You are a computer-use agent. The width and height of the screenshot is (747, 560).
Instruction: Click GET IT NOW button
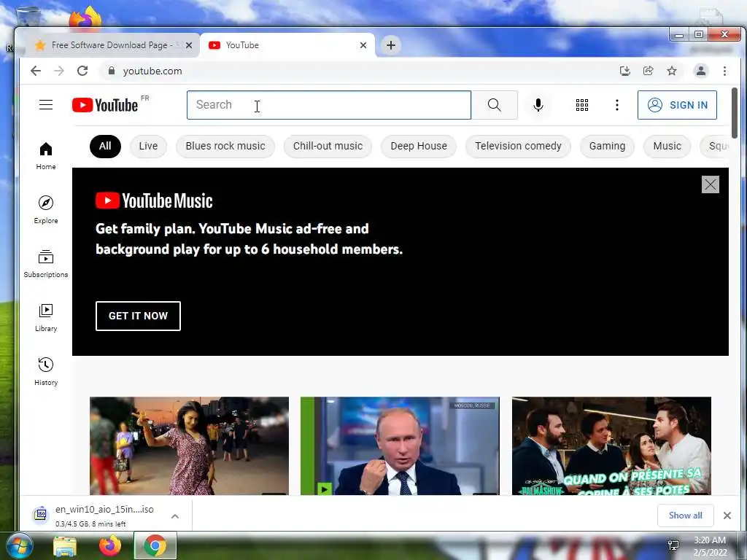(x=138, y=316)
